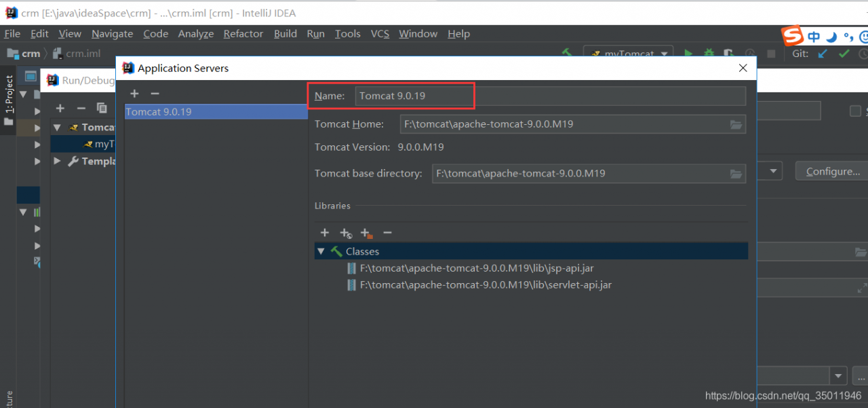Copy configuration in Run/Debug window
The width and height of the screenshot is (868, 408).
tap(102, 108)
